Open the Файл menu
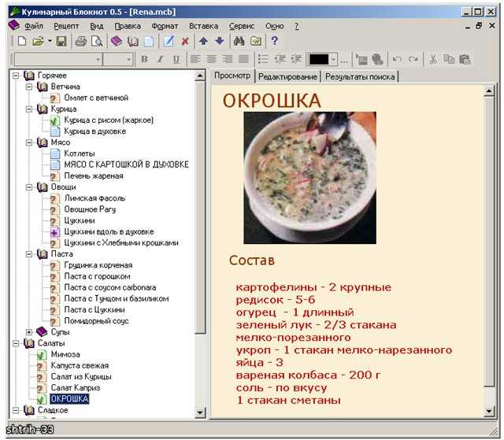This screenshot has width=504, height=440. [x=34, y=26]
